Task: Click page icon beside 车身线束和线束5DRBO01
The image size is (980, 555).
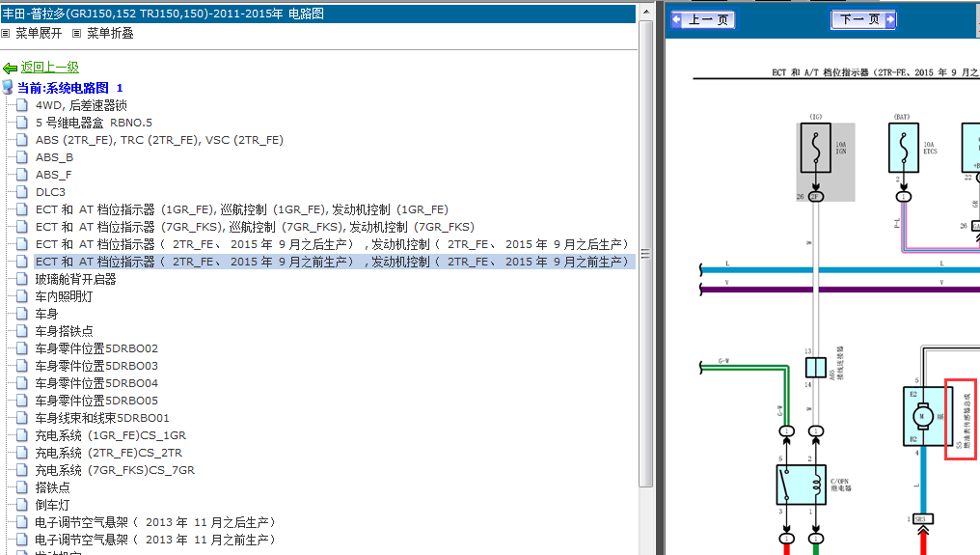Action: point(22,417)
